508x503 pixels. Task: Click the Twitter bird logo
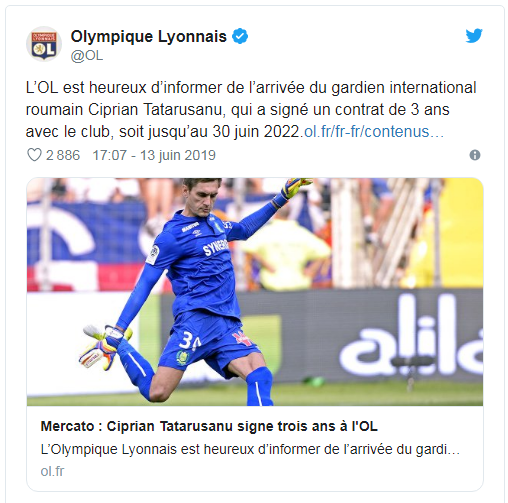pos(474,36)
